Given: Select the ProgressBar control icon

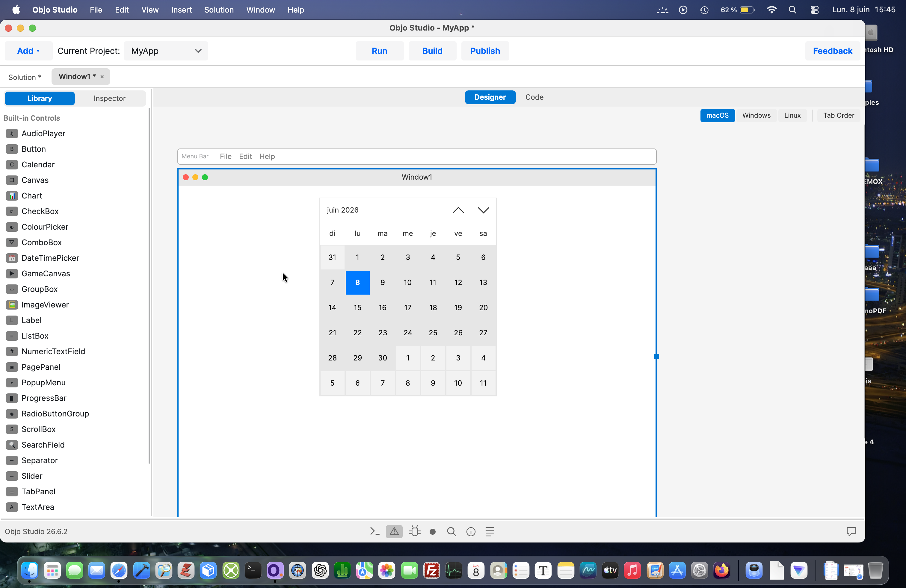Looking at the screenshot, I should (12, 398).
